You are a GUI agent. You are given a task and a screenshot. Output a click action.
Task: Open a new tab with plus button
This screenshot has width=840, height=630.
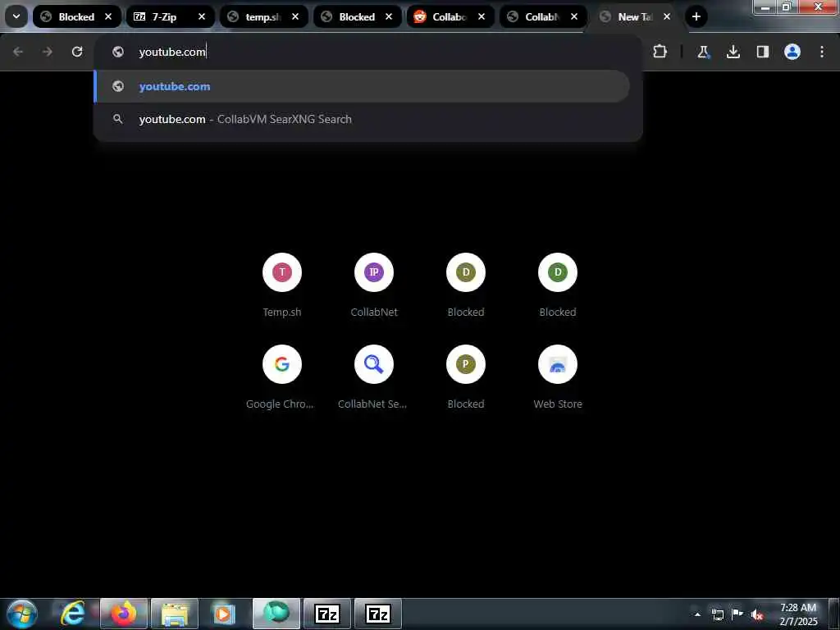tap(696, 16)
